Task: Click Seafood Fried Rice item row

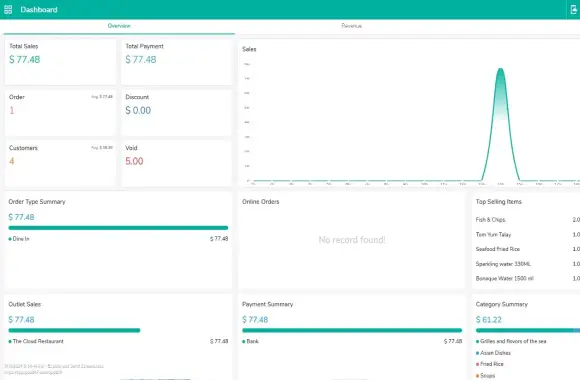Action: (528, 249)
